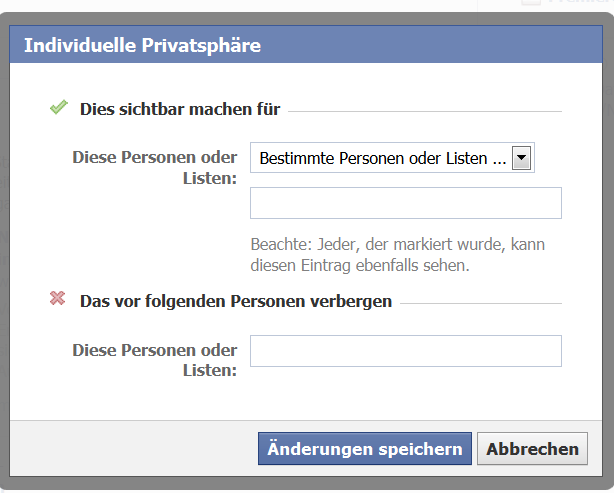Viewport: 614px width, 493px height.
Task: Save with the "Änderungen speichern" button
Action: (x=364, y=449)
